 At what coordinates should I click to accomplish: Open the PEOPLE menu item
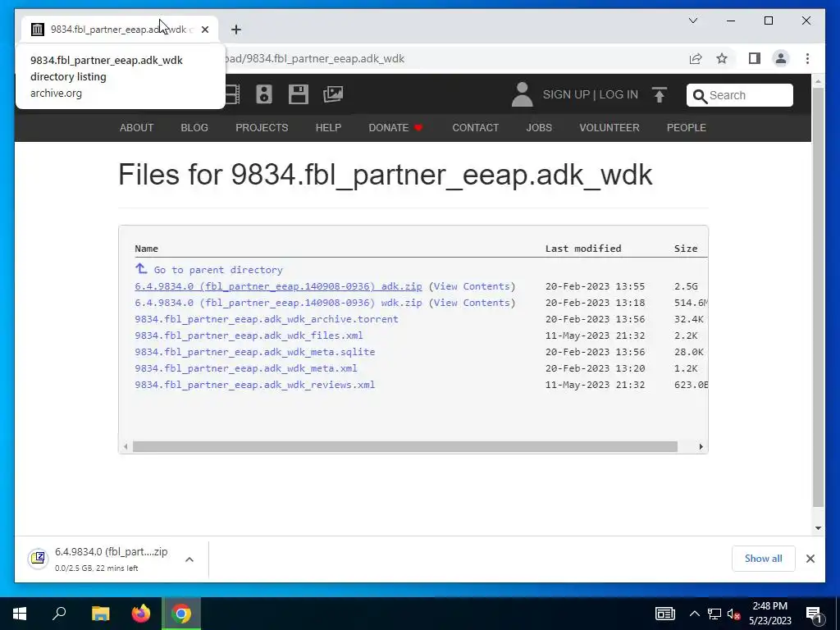687,127
